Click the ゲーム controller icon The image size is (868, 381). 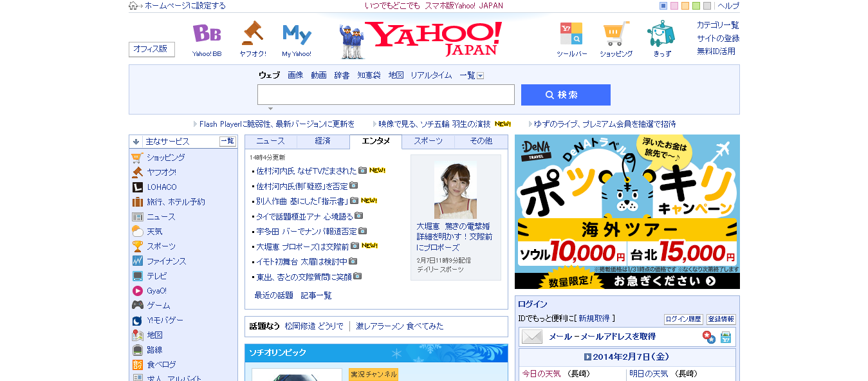coord(137,306)
